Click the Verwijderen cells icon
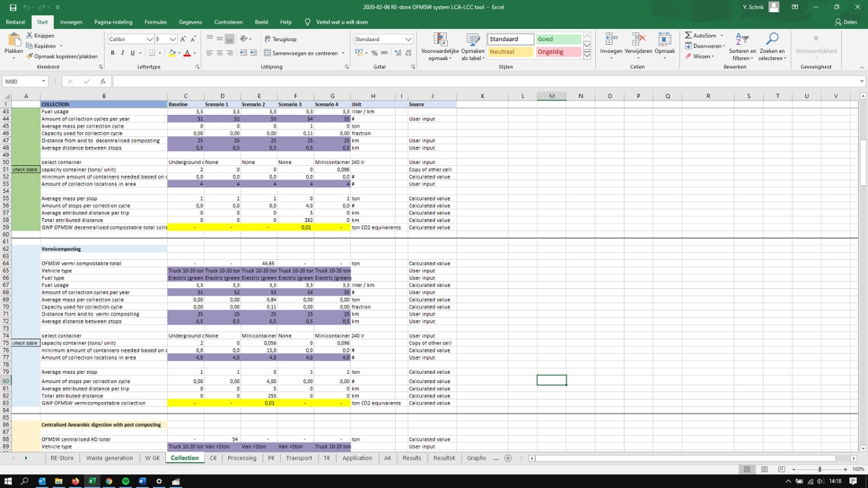 (638, 40)
